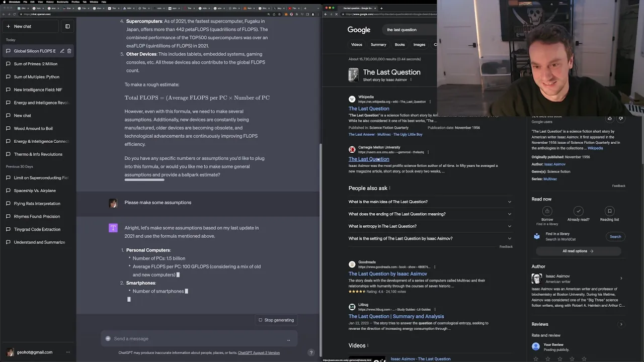Edit the Global Silicon FLOPS chat title
The height and width of the screenshot is (362, 644).
pyautogui.click(x=62, y=51)
